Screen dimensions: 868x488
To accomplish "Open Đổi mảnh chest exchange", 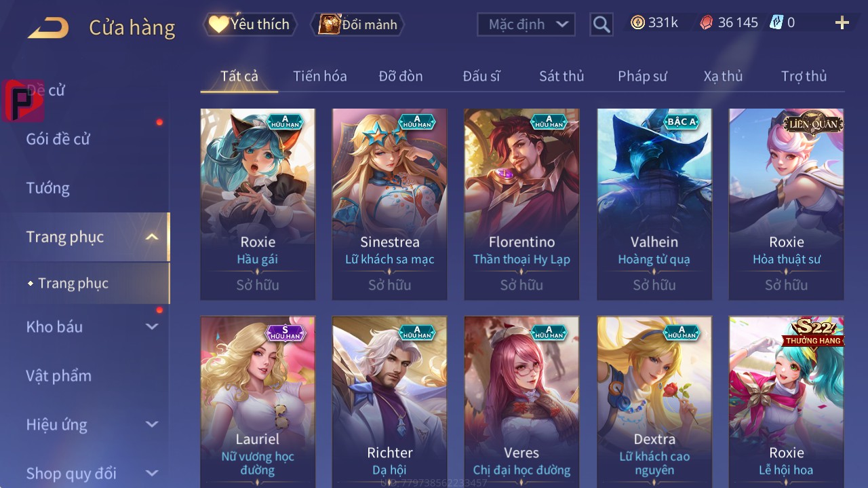I will tap(358, 24).
